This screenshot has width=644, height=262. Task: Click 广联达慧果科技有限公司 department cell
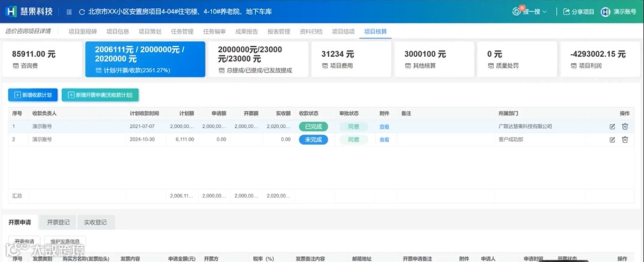[525, 127]
